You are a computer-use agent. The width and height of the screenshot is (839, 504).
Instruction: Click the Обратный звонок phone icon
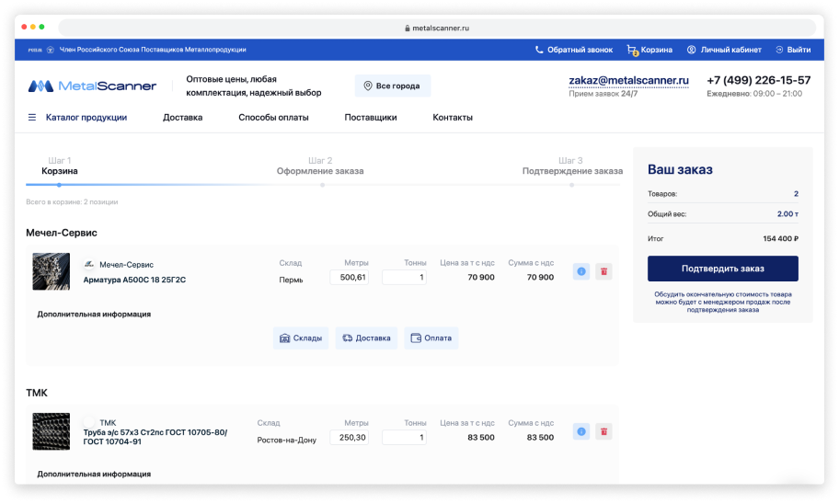click(539, 50)
